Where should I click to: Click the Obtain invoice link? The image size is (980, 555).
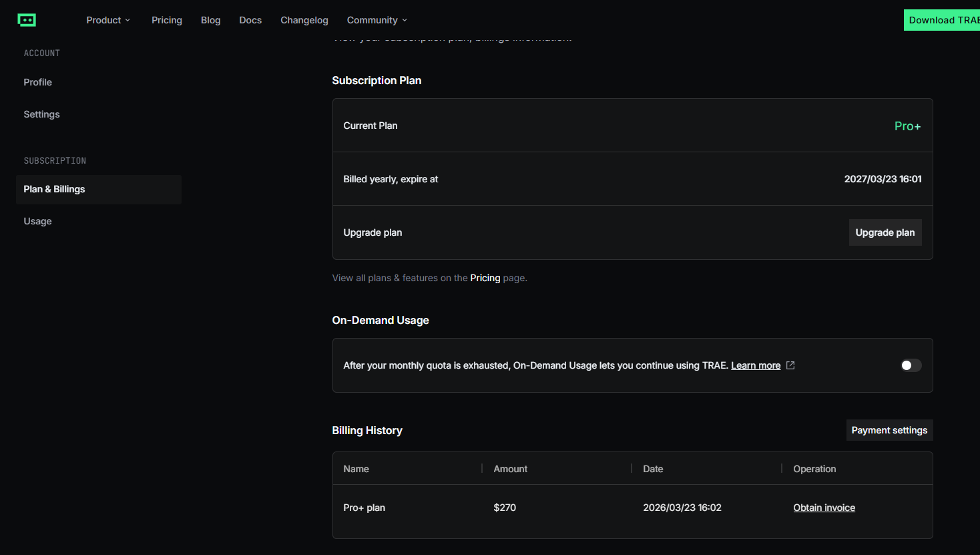point(824,508)
